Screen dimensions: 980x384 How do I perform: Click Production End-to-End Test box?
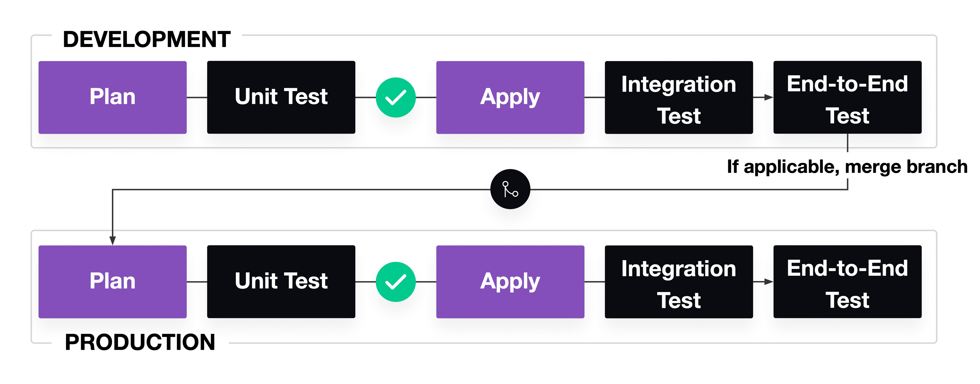click(847, 282)
